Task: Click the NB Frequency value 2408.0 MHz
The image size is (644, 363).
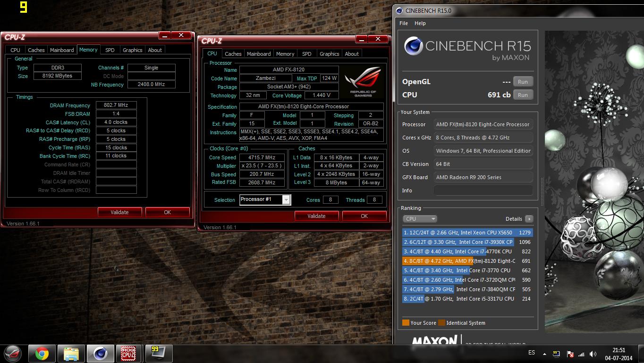Action: point(151,85)
